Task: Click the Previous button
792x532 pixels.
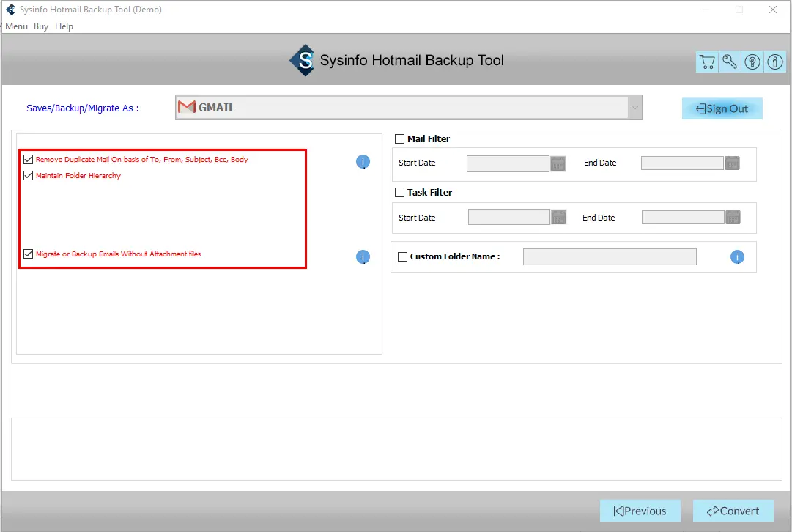Action: [640, 511]
